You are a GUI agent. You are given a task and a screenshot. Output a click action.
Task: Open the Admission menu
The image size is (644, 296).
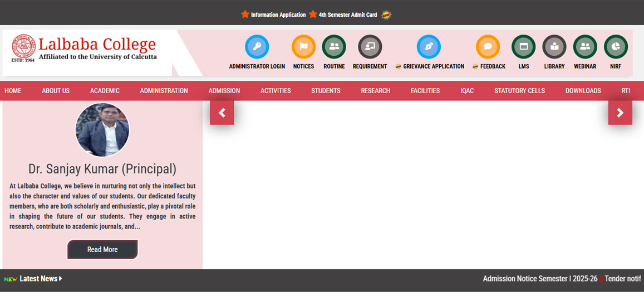224,91
